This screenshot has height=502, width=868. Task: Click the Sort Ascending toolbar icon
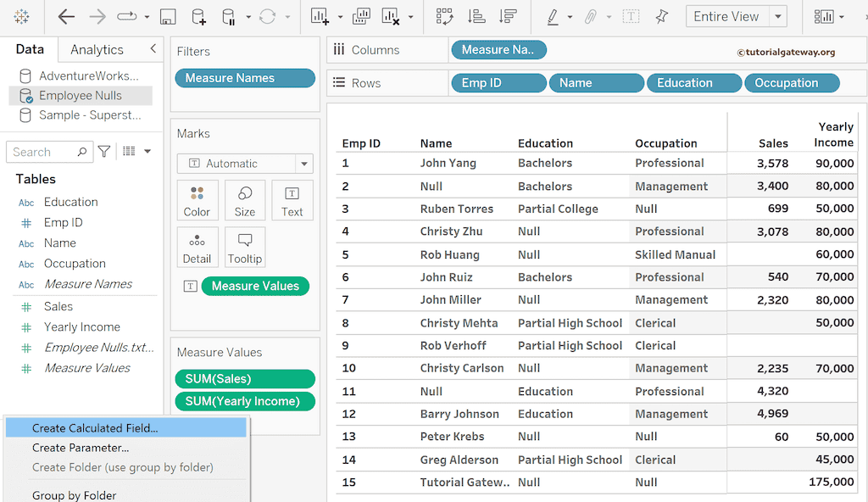476,17
